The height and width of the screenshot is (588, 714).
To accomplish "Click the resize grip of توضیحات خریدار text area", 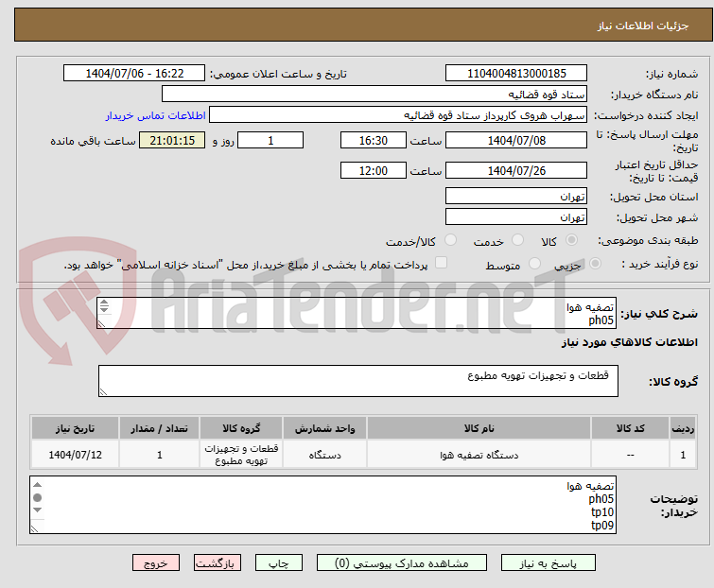I will [35, 528].
